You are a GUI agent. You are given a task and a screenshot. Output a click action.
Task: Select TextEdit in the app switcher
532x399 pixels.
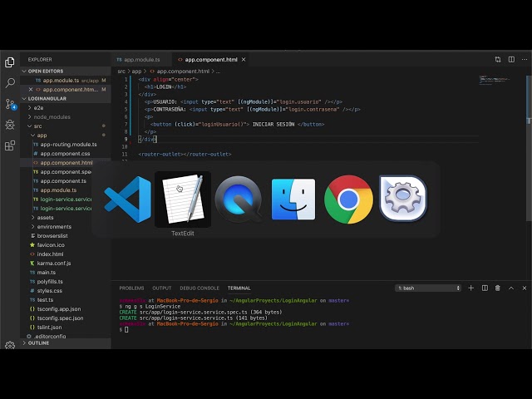tap(183, 199)
